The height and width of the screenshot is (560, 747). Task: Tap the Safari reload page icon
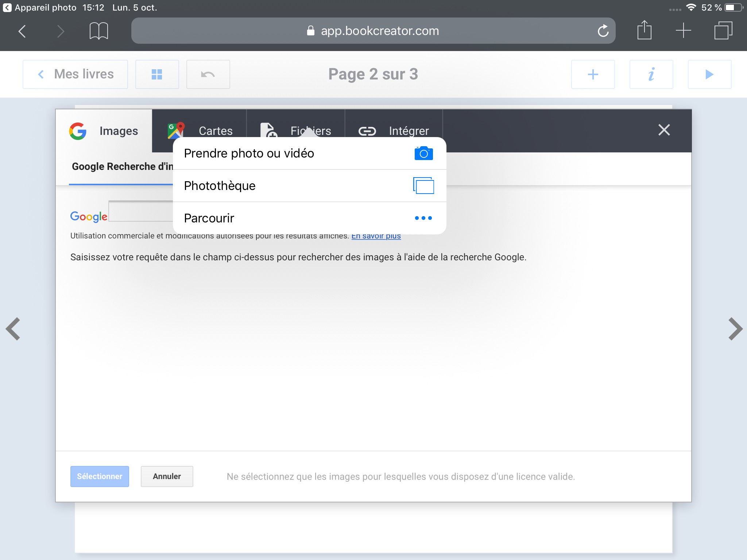(603, 31)
